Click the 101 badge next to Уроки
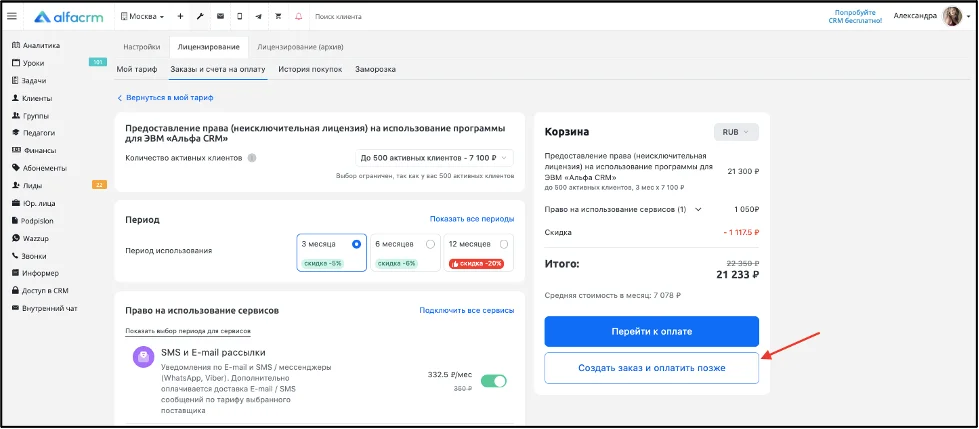The height and width of the screenshot is (429, 979). [x=97, y=62]
